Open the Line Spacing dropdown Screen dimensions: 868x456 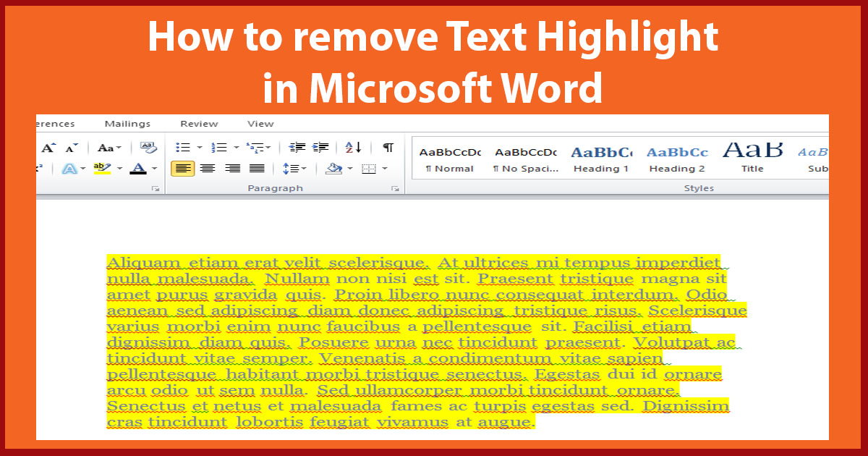(295, 168)
